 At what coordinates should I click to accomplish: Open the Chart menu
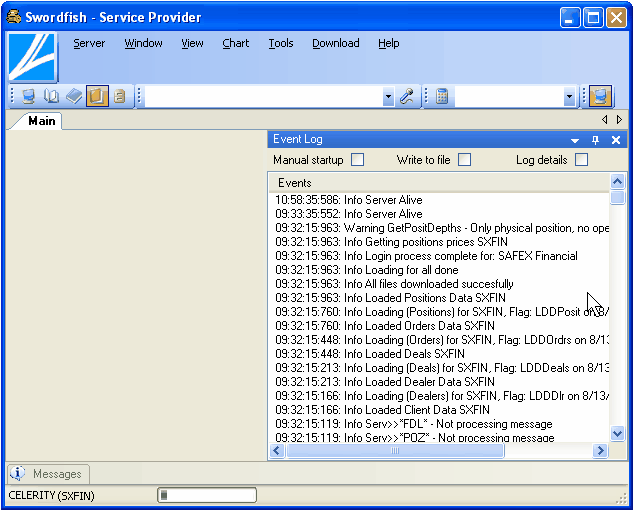[236, 43]
